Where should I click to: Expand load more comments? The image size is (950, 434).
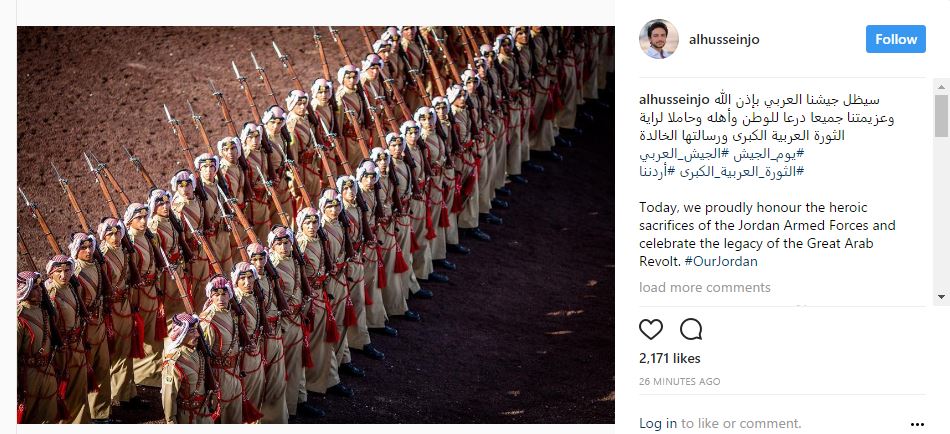705,287
